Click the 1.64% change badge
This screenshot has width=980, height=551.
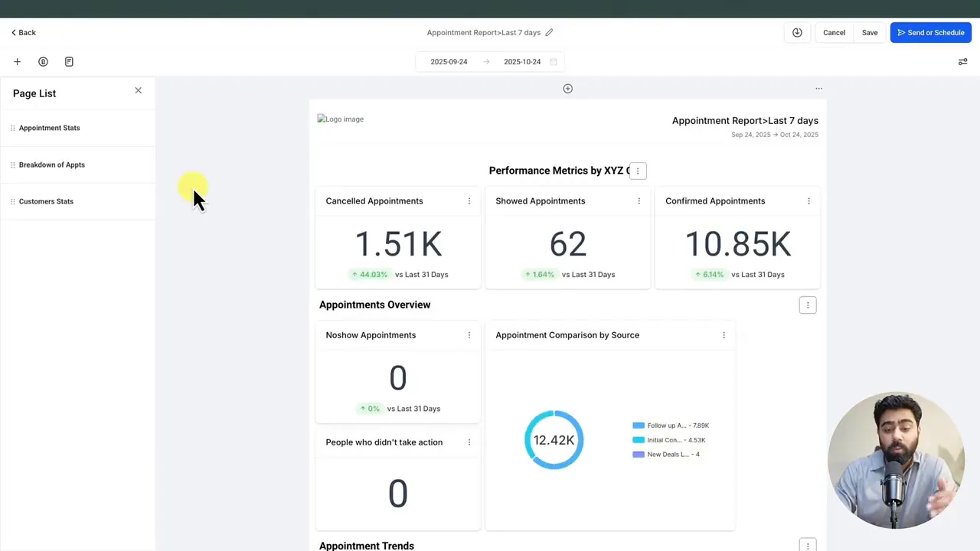(539, 274)
